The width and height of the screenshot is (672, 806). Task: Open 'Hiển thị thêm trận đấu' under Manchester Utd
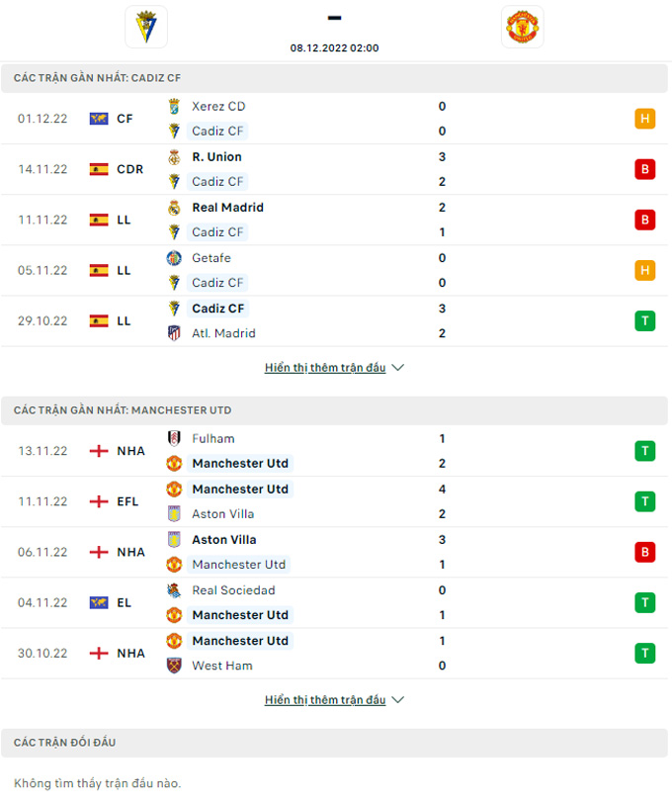pyautogui.click(x=325, y=699)
